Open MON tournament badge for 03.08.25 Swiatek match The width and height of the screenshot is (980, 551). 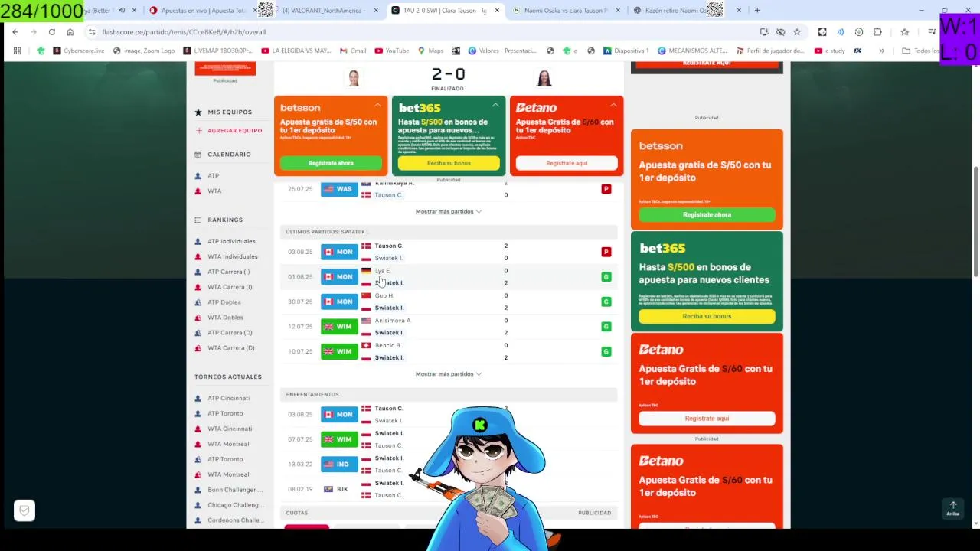click(339, 252)
